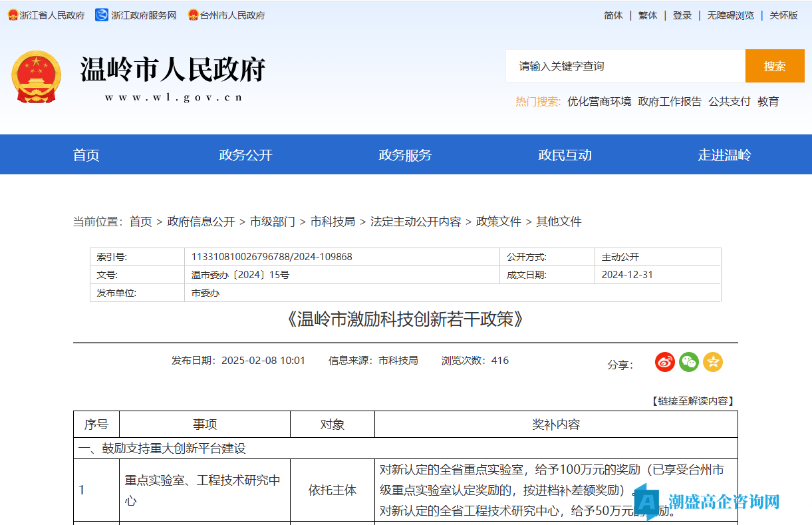
Task: Open the 政务服务 navigation tab
Action: 406,155
